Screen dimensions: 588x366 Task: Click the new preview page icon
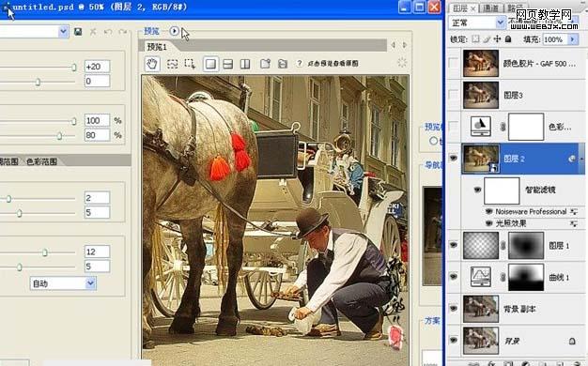click(x=265, y=64)
